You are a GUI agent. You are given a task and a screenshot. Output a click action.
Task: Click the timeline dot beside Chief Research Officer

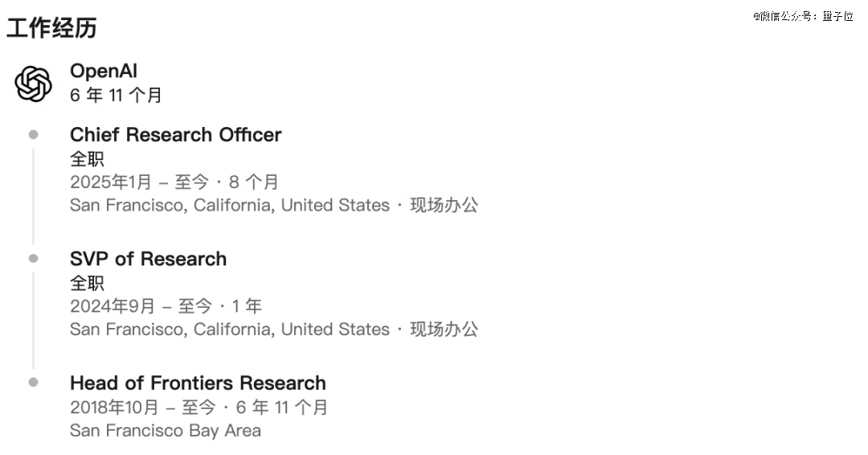pyautogui.click(x=33, y=134)
